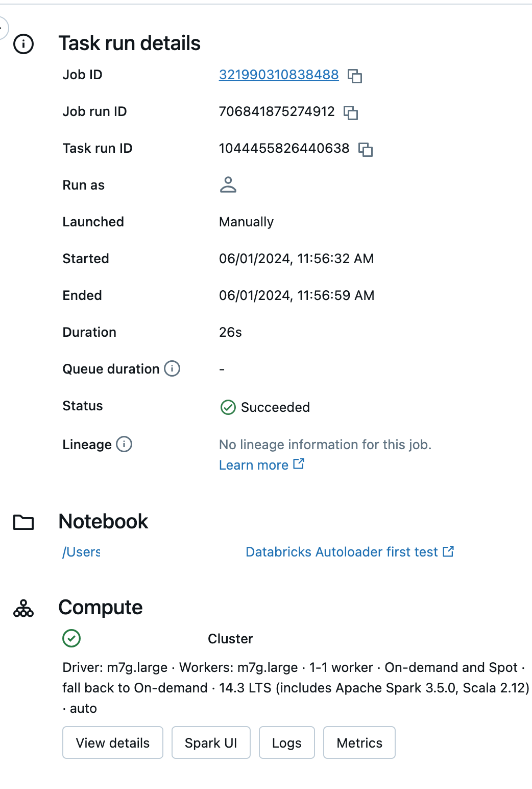Click the cluster running status check icon
Image resolution: width=532 pixels, height=789 pixels.
click(70, 638)
